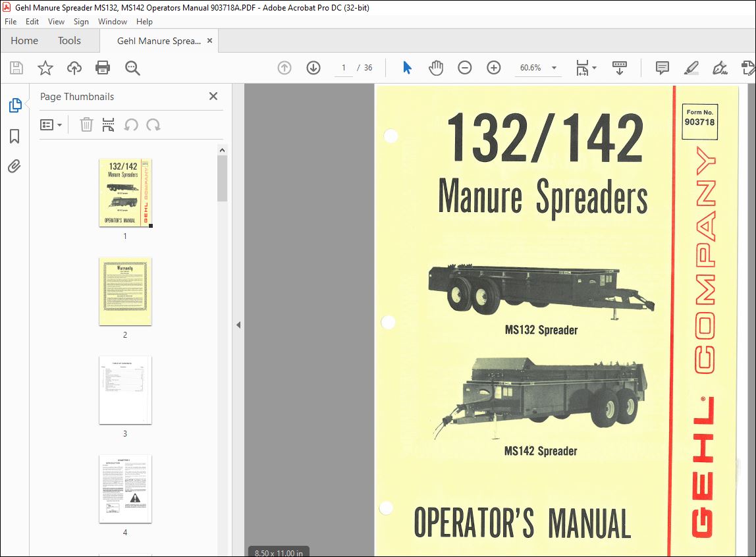Rotate page counterclockwise

click(x=131, y=125)
